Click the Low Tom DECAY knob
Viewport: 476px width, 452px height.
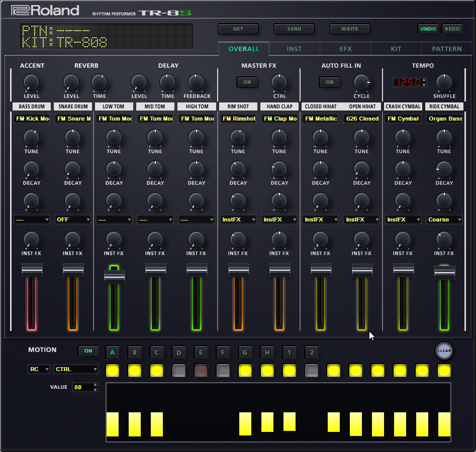tap(114, 170)
